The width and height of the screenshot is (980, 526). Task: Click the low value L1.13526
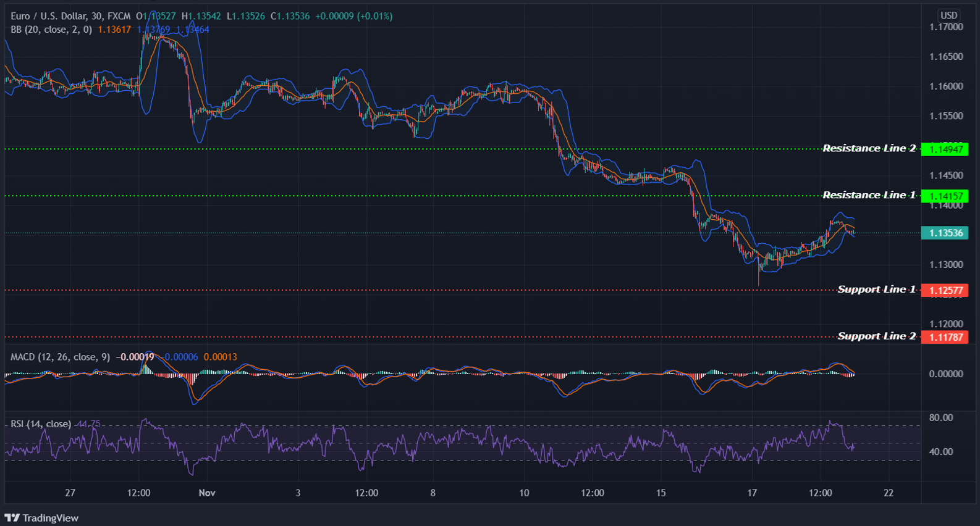click(245, 16)
